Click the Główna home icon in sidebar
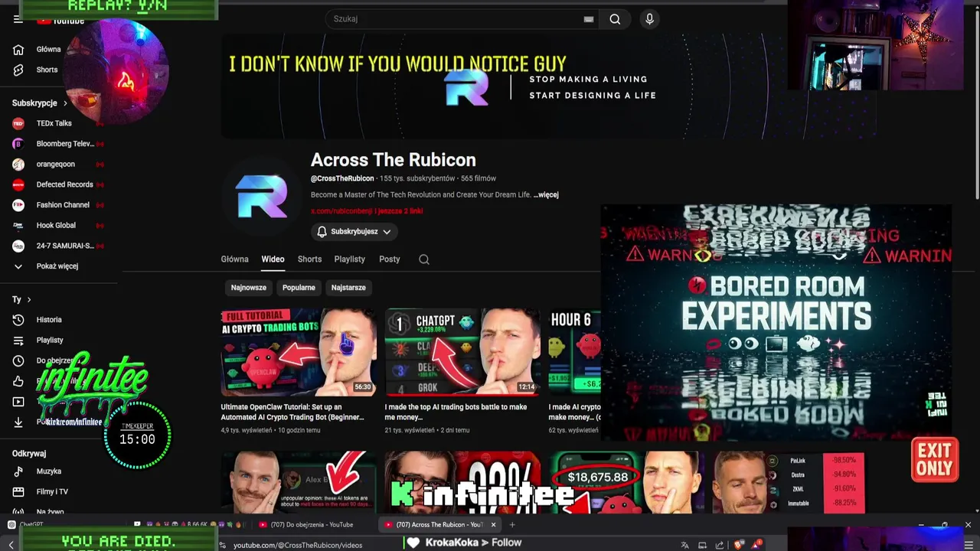 coord(18,50)
